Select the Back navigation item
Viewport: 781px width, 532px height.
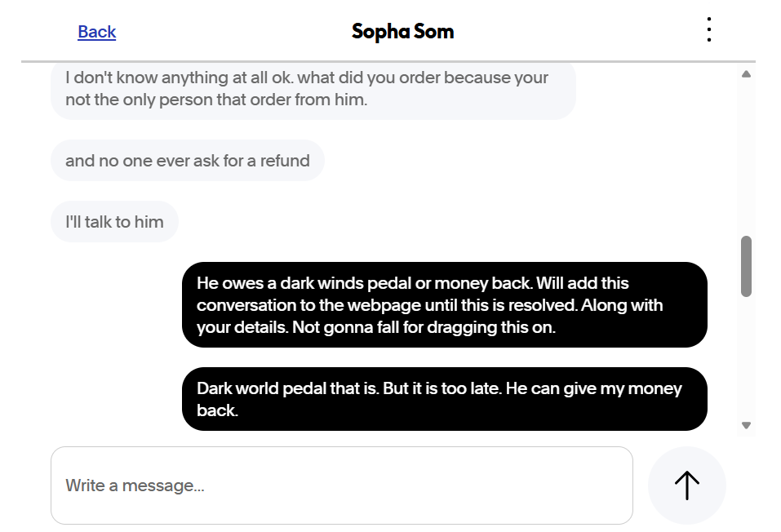point(96,31)
